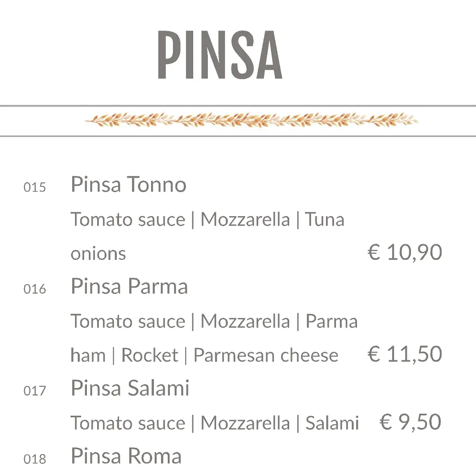The width and height of the screenshot is (476, 476).
Task: Click the Tuna ingredient text
Action: coord(324,220)
